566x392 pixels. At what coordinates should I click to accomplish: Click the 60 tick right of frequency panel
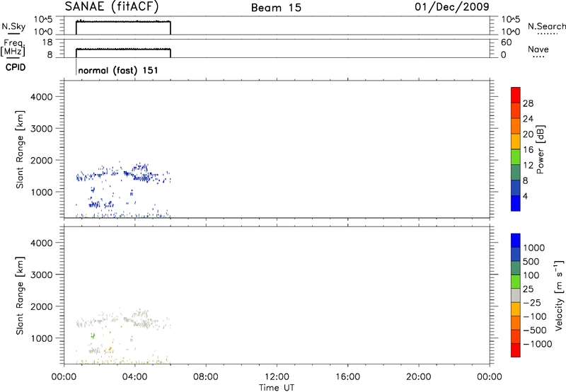coord(506,42)
